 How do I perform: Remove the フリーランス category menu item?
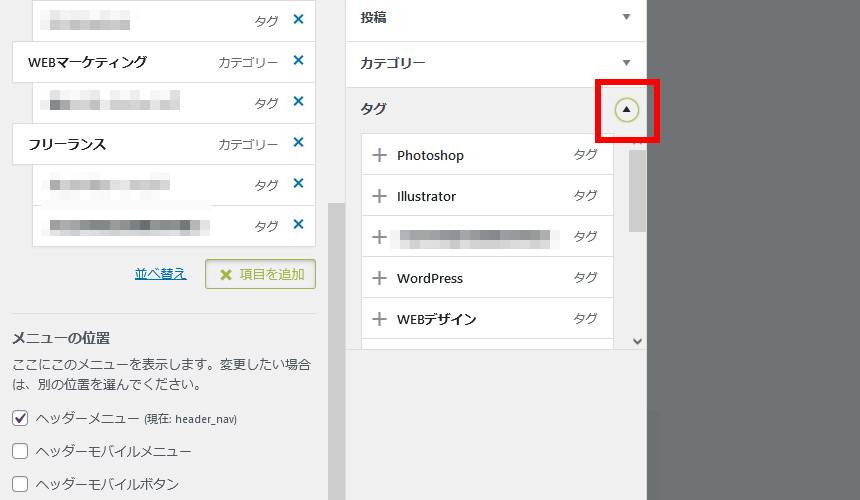[298, 143]
